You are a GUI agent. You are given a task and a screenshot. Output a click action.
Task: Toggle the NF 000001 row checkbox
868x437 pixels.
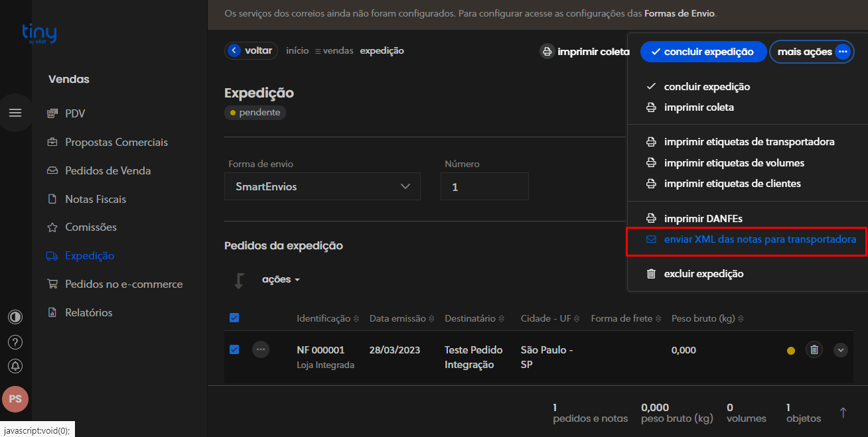[x=234, y=349]
